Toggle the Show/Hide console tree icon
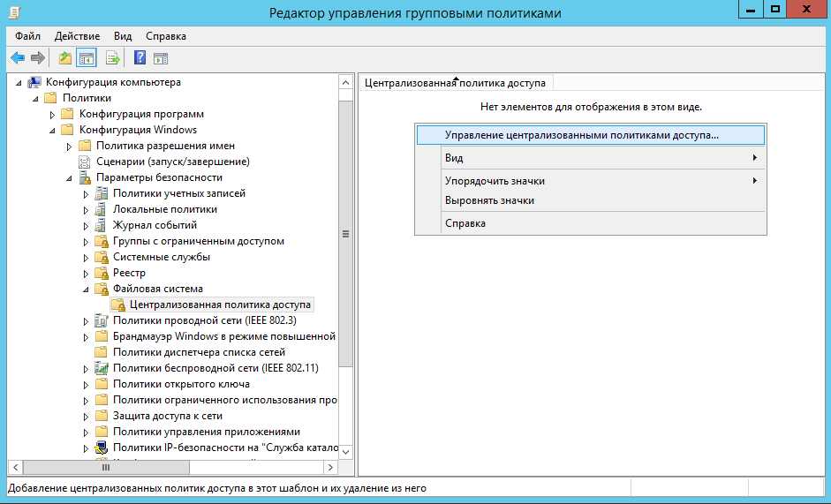This screenshot has width=831, height=504. pos(86,57)
